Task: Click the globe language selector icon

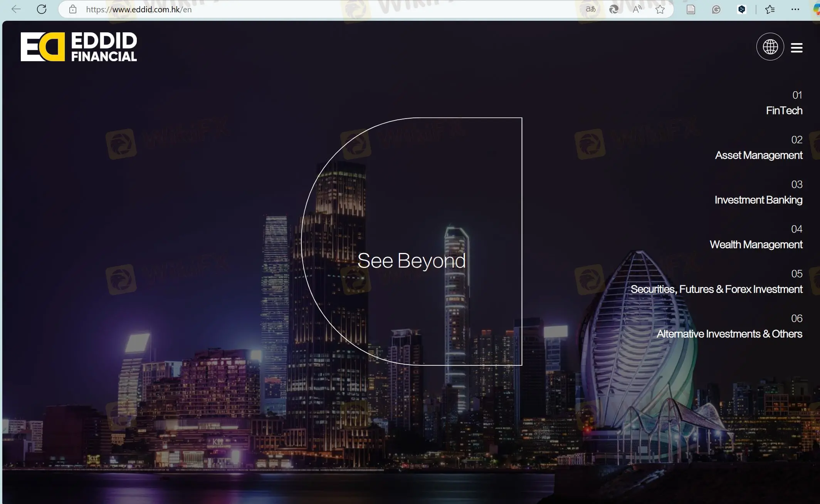Action: point(770,47)
